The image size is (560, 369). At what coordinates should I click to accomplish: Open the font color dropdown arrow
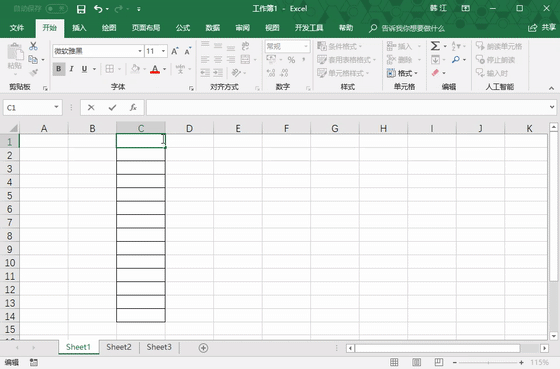[x=165, y=69]
